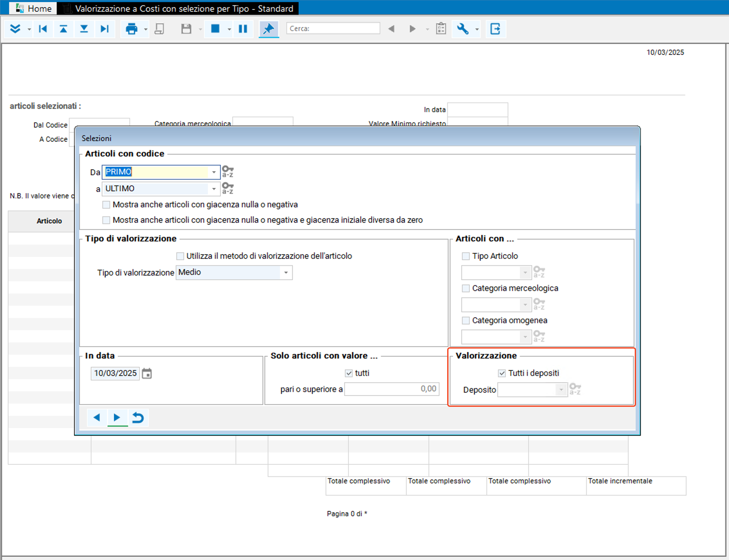This screenshot has height=560, width=729.
Task: Expand the ULTIMO dropdown arrow
Action: click(x=214, y=189)
